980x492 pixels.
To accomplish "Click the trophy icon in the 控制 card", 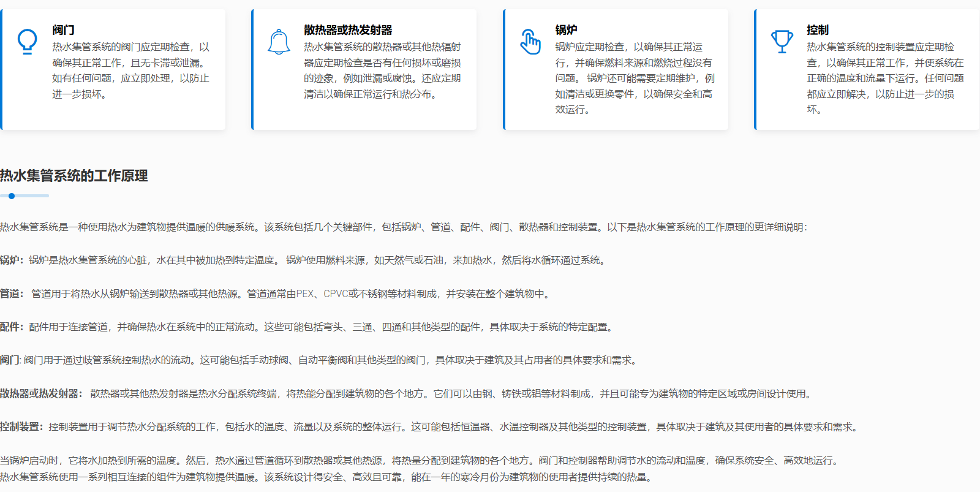I will coord(782,42).
